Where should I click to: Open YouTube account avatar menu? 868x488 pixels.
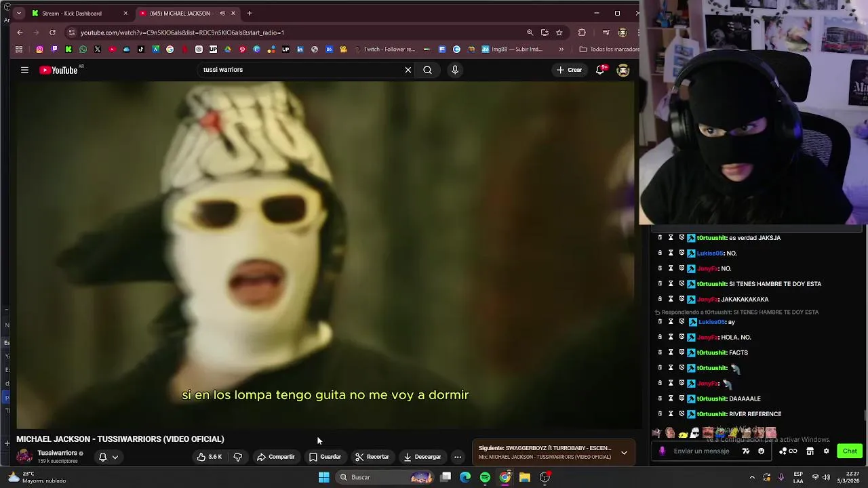coord(623,70)
